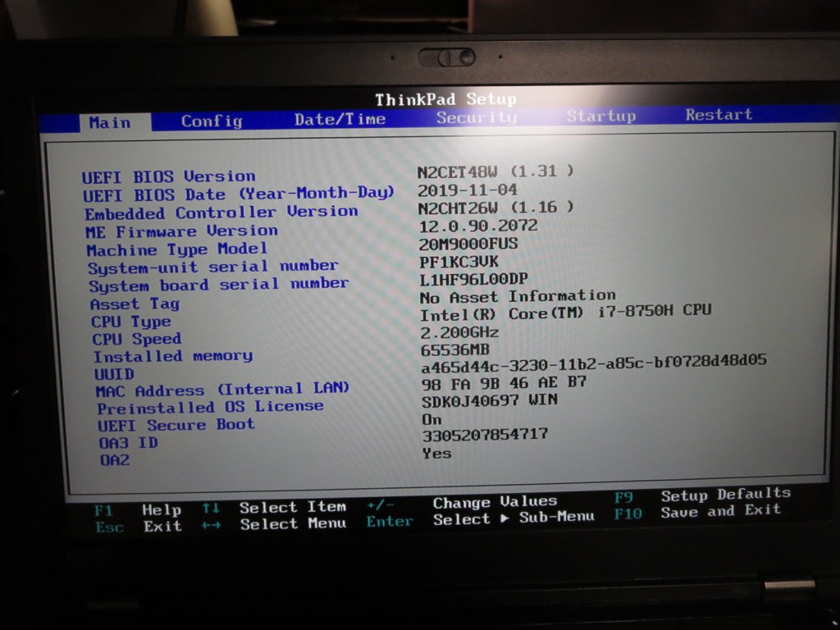Screen dimensions: 840x630
Task: Click the CPU Type label
Action: (131, 322)
